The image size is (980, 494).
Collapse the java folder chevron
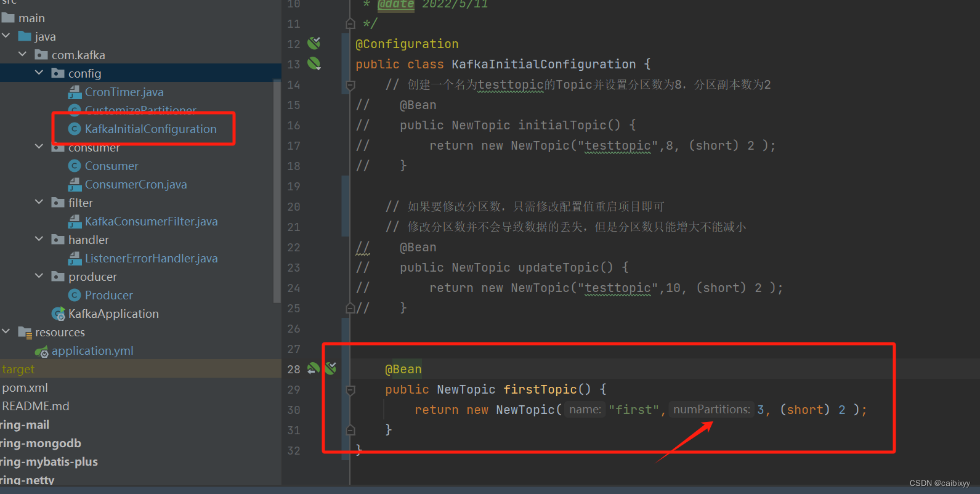[x=6, y=36]
